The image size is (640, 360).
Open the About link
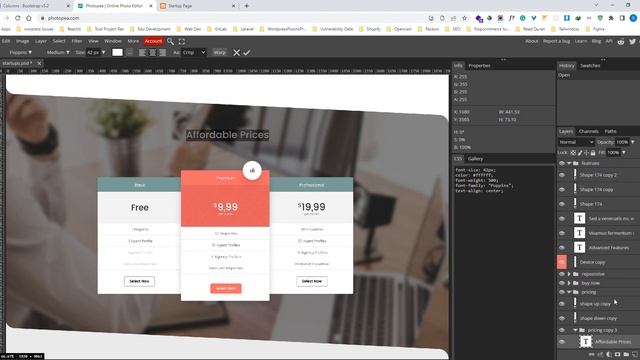click(x=531, y=41)
